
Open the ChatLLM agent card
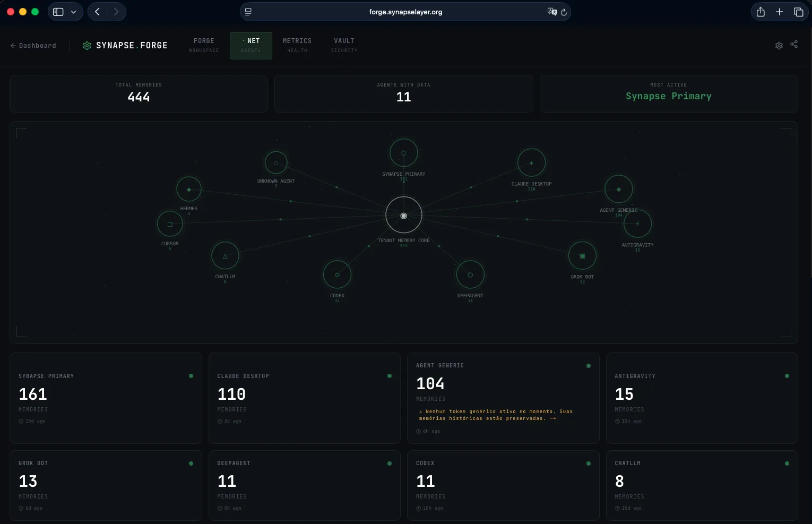(x=702, y=485)
